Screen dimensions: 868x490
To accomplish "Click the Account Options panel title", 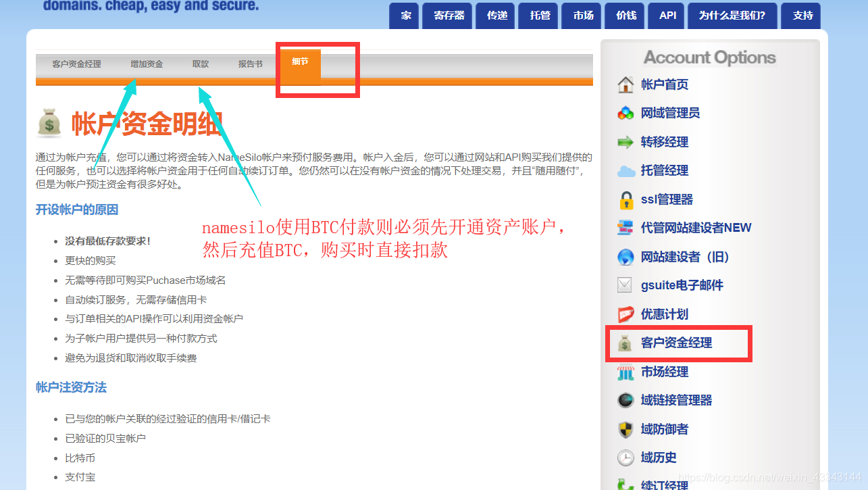I will tap(709, 57).
